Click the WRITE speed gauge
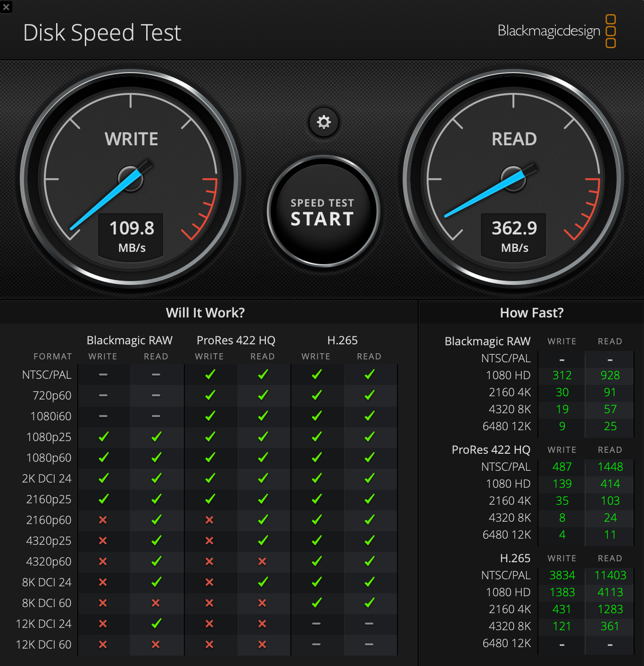Screen dimensions: 644x666 click(131, 179)
